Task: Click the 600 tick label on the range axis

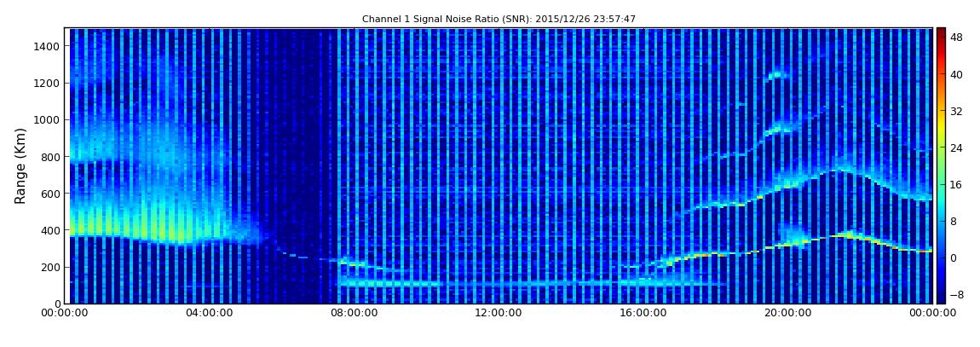Action: click(x=50, y=194)
